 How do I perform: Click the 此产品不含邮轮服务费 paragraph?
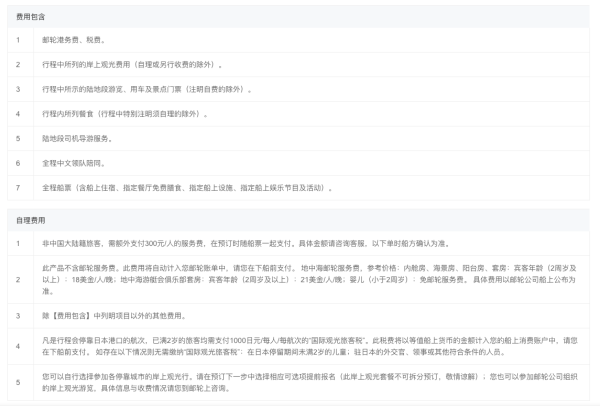[x=309, y=280]
